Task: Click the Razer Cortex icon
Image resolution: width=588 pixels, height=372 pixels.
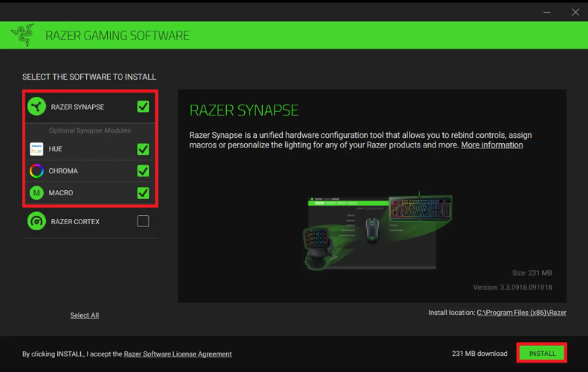Action: coord(37,221)
